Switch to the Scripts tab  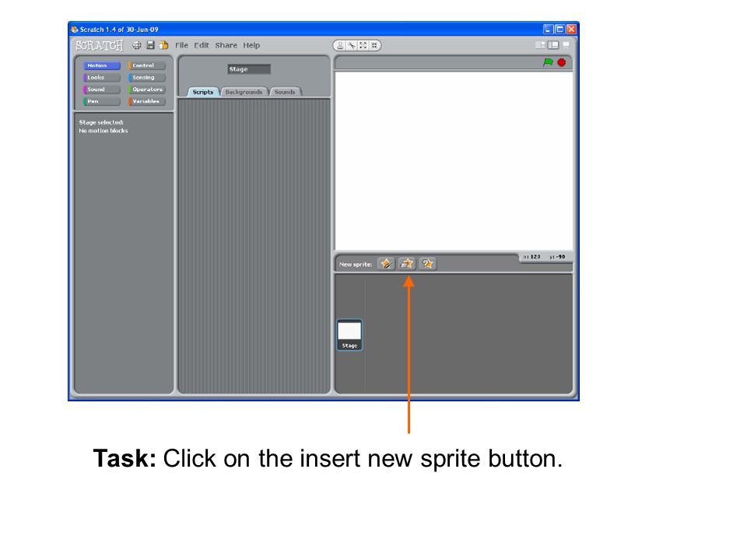point(203,92)
